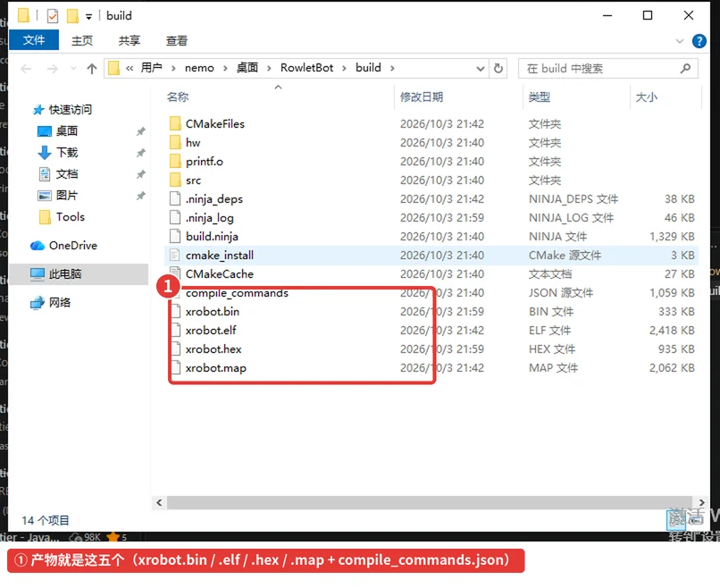The width and height of the screenshot is (720, 588).
Task: Select 网络 in the navigation pane
Action: [x=60, y=302]
